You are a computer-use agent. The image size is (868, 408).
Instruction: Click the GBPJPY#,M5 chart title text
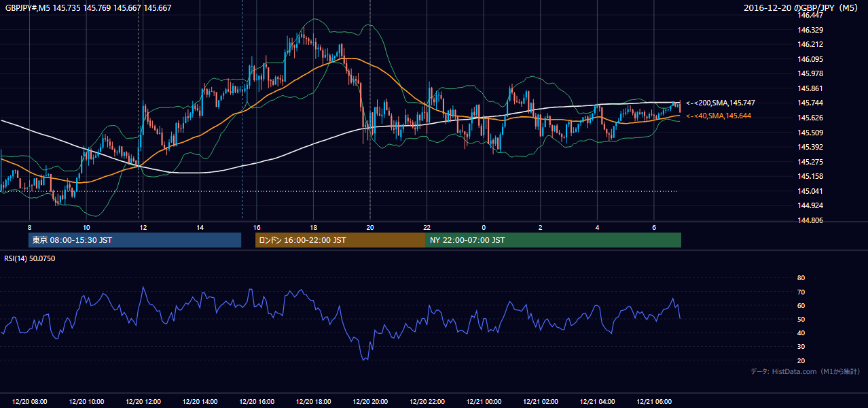click(x=87, y=8)
